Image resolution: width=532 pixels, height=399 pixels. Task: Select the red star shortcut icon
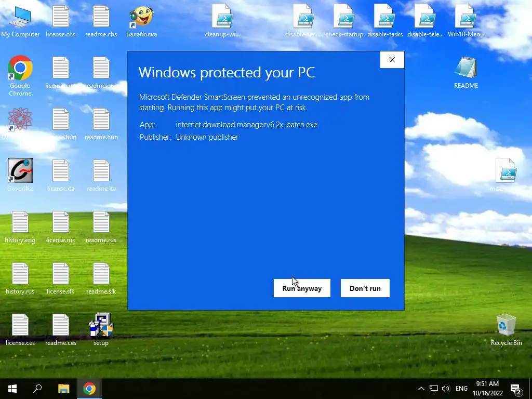(20, 120)
